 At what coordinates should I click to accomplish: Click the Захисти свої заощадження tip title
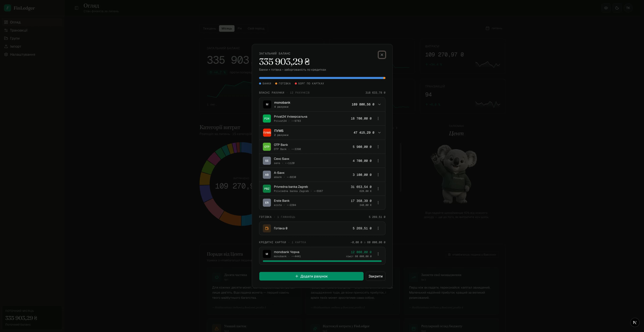[x=441, y=275]
